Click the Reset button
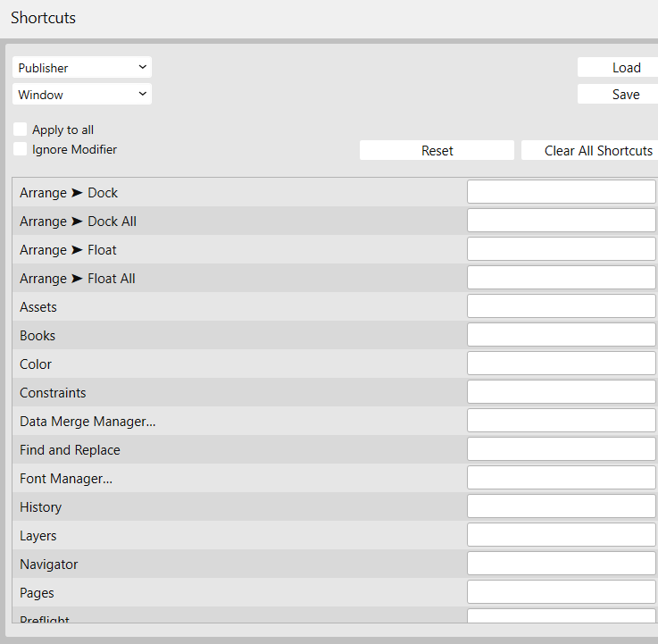 [437, 151]
